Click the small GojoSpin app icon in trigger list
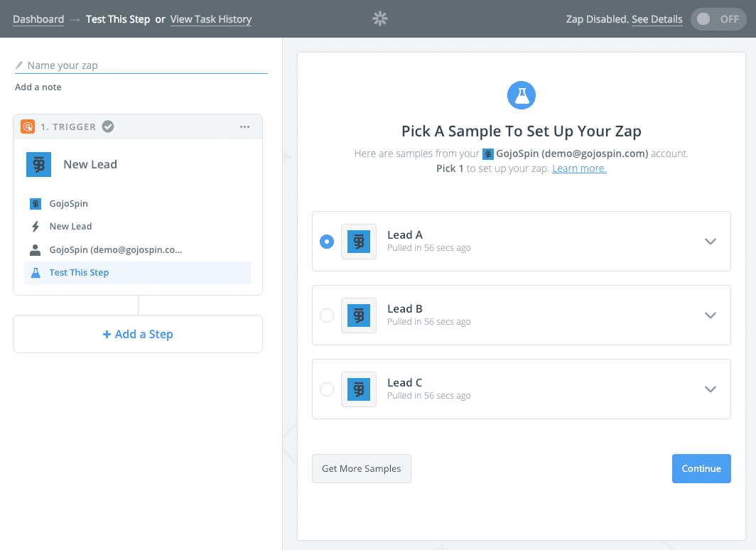 click(36, 204)
